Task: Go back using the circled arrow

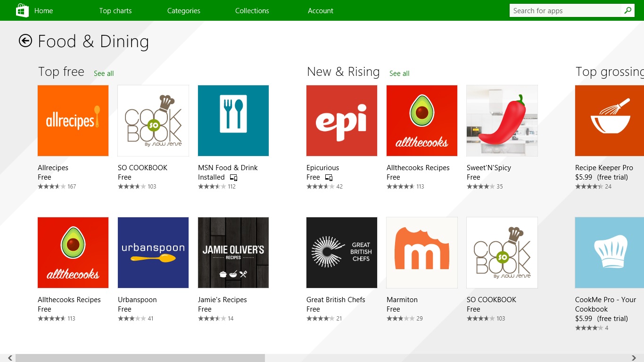Action: click(25, 41)
